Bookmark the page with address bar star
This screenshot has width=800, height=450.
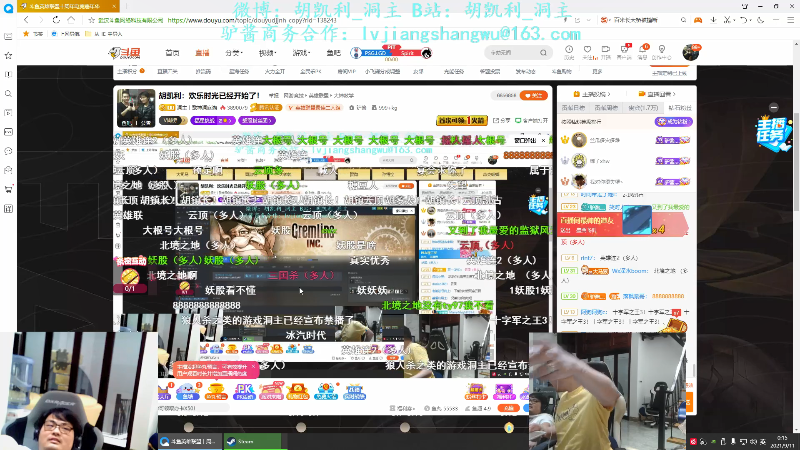(91, 20)
